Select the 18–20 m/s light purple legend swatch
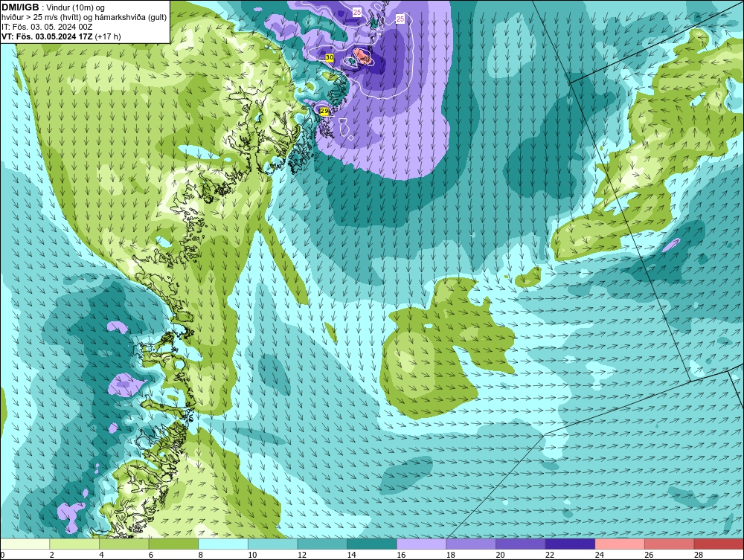 (x=471, y=544)
